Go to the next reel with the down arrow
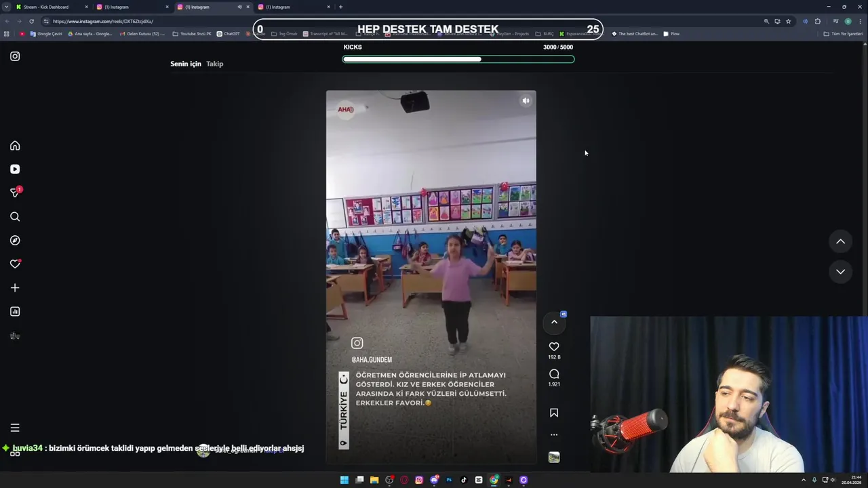Image resolution: width=868 pixels, height=488 pixels. click(840, 272)
